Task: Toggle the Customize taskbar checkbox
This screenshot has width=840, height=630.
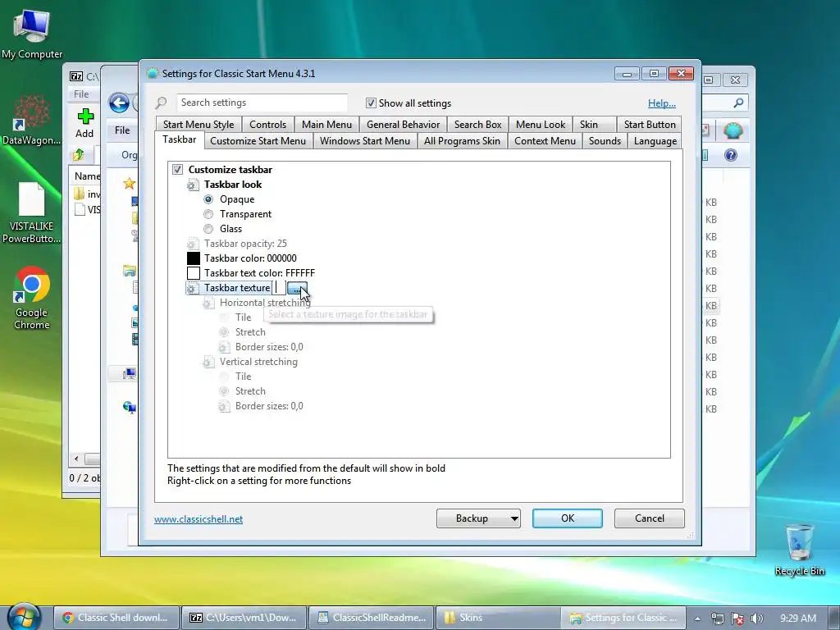Action: click(x=177, y=169)
